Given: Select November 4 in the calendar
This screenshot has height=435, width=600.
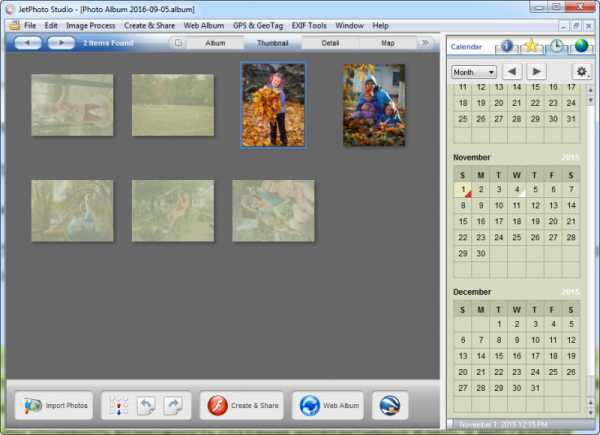Looking at the screenshot, I should (x=517, y=189).
